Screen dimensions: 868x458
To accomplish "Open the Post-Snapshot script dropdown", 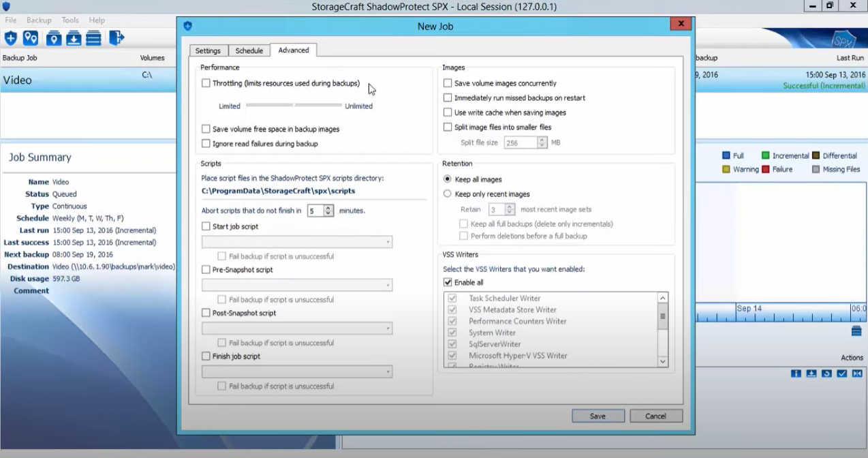I will [x=387, y=328].
